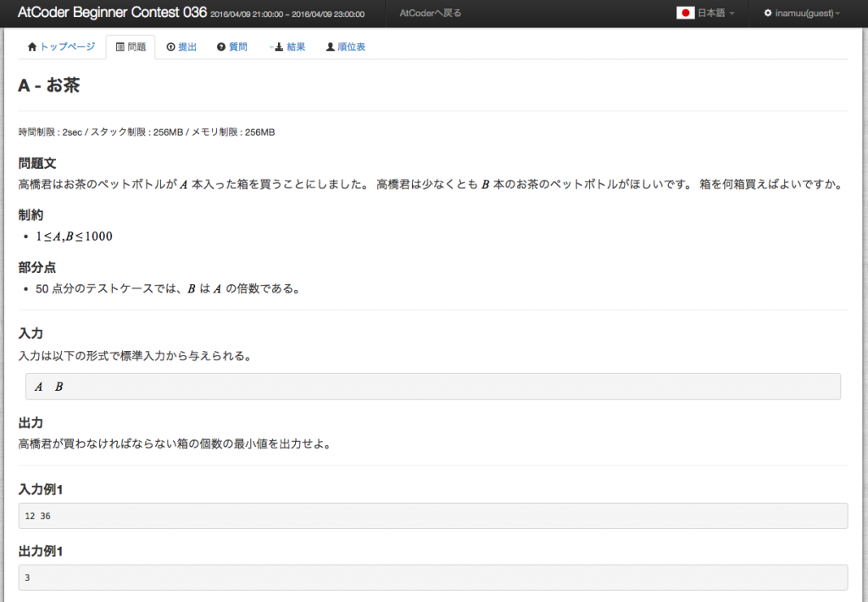This screenshot has width=868, height=602.
Task: Click the 制約 section heading
Action: (31, 215)
